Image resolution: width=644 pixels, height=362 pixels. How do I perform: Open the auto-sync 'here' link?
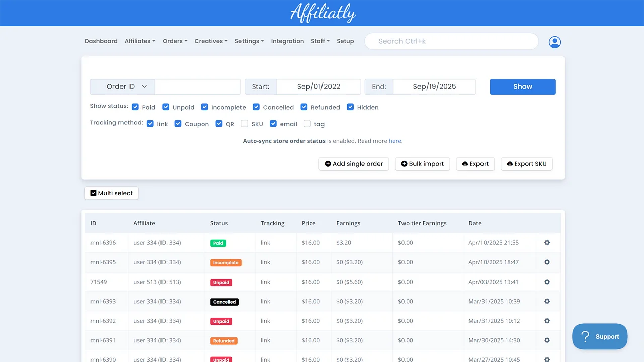(x=395, y=141)
